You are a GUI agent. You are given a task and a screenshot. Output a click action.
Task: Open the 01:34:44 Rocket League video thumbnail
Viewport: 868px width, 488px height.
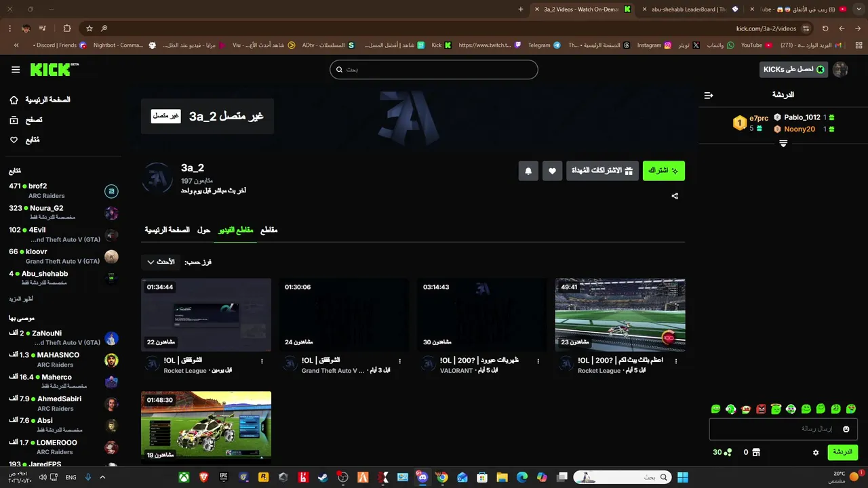pos(206,315)
